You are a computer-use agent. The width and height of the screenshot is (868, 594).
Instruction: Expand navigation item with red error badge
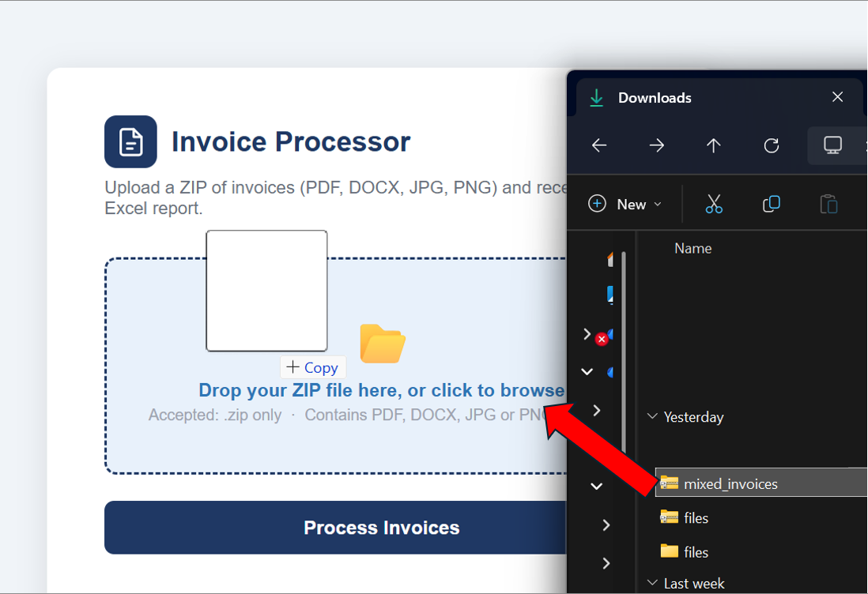[587, 334]
